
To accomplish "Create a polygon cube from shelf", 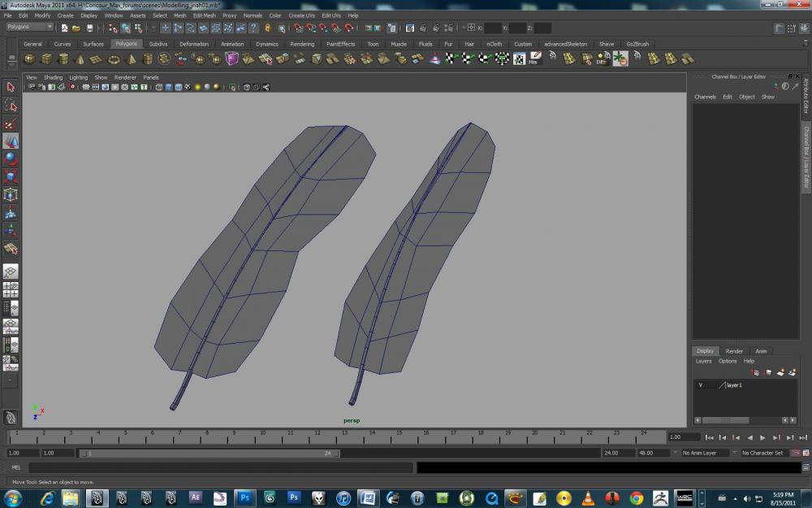I will (x=45, y=59).
